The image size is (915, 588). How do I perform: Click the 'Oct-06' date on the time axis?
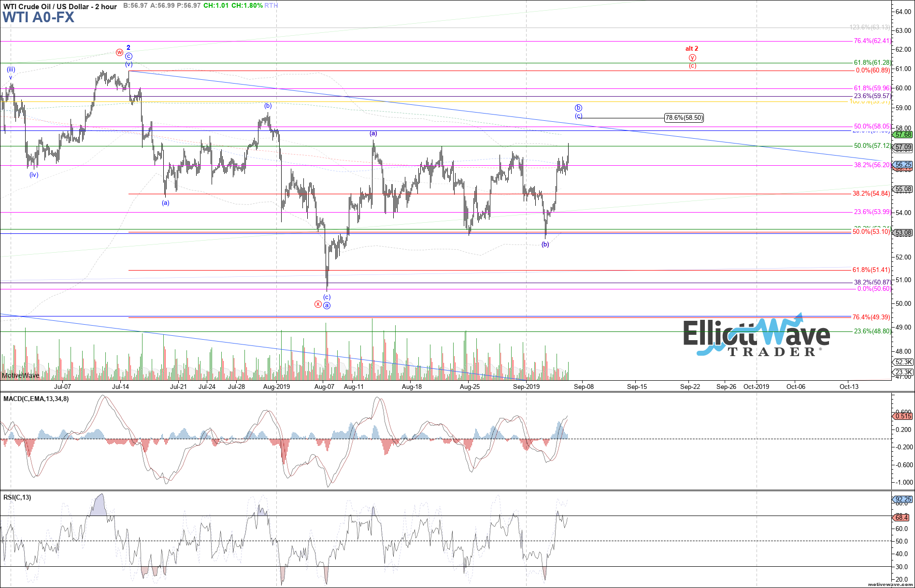coord(796,387)
